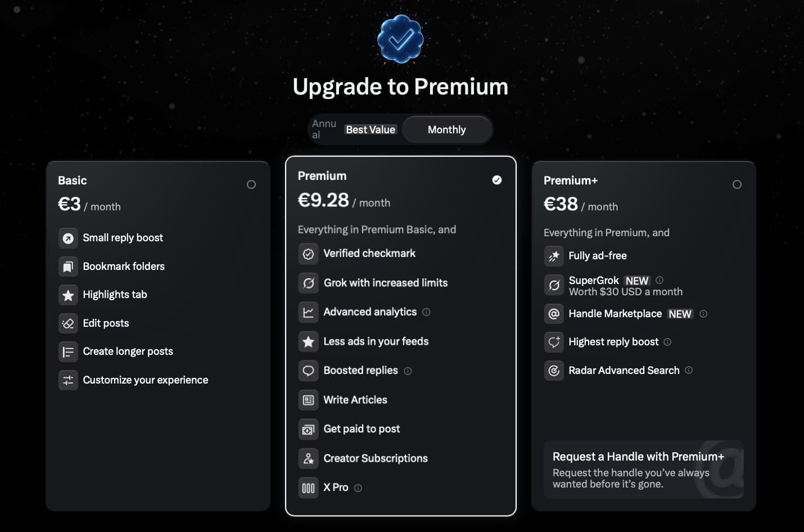This screenshot has height=532, width=804.
Task: Select the Edit posts pencil icon
Action: (68, 323)
